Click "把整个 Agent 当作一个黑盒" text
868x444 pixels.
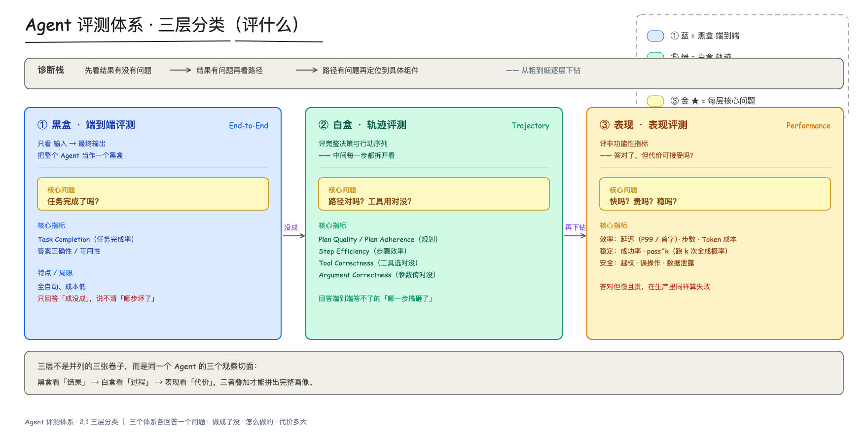tap(80, 155)
